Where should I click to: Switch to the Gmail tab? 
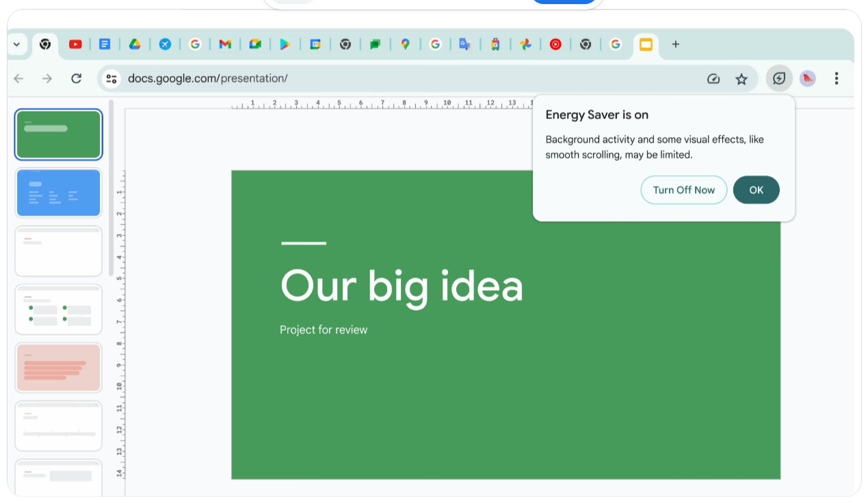[225, 44]
